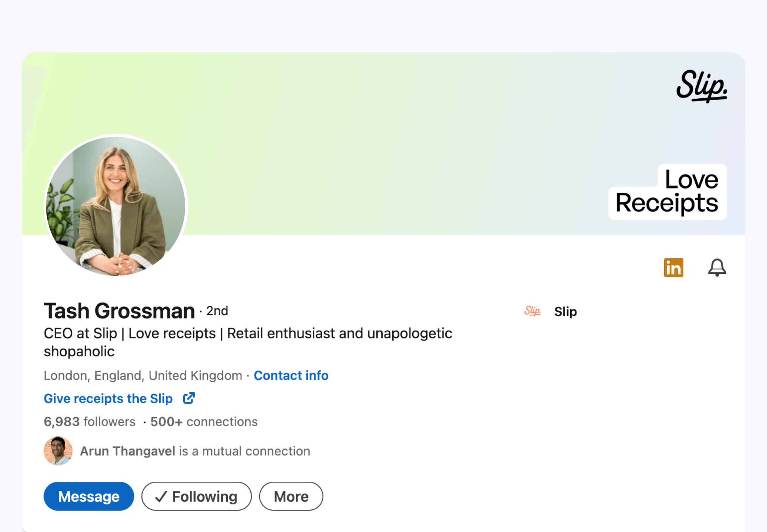The image size is (767, 532).
Task: Click the small Slip company logo icon
Action: 532,311
